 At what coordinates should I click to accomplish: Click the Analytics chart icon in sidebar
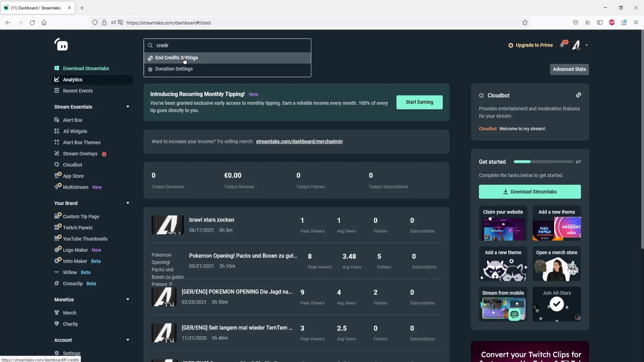(57, 79)
